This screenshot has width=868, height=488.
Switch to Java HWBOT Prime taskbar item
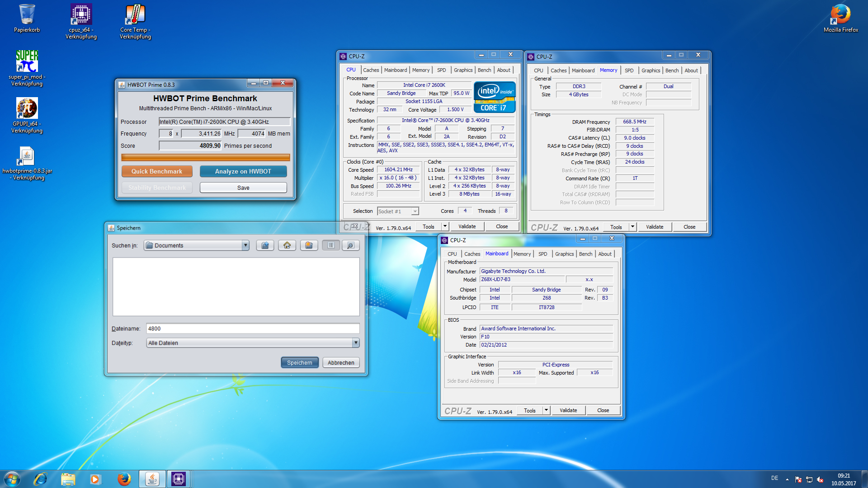152,479
